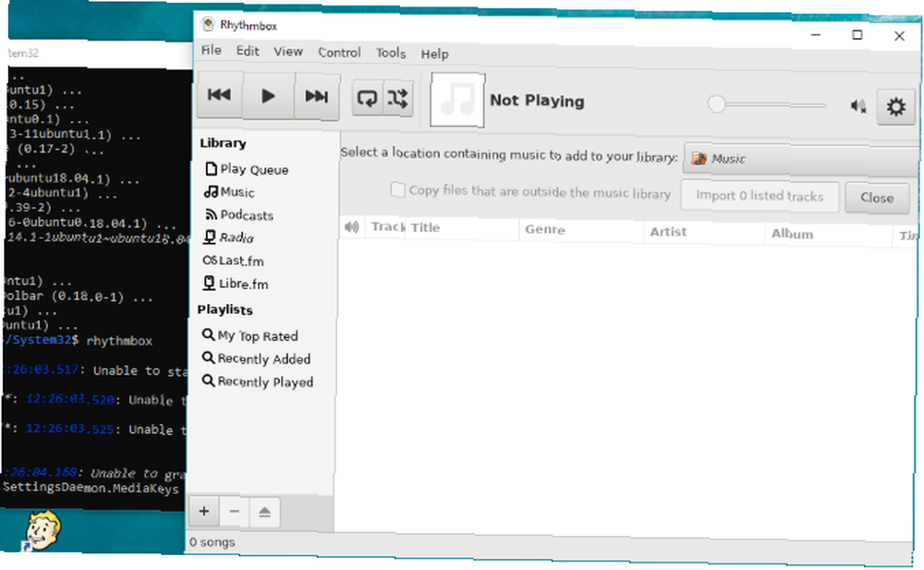Screen dimensions: 924x570
Task: Click the minus remove button
Action: click(234, 512)
